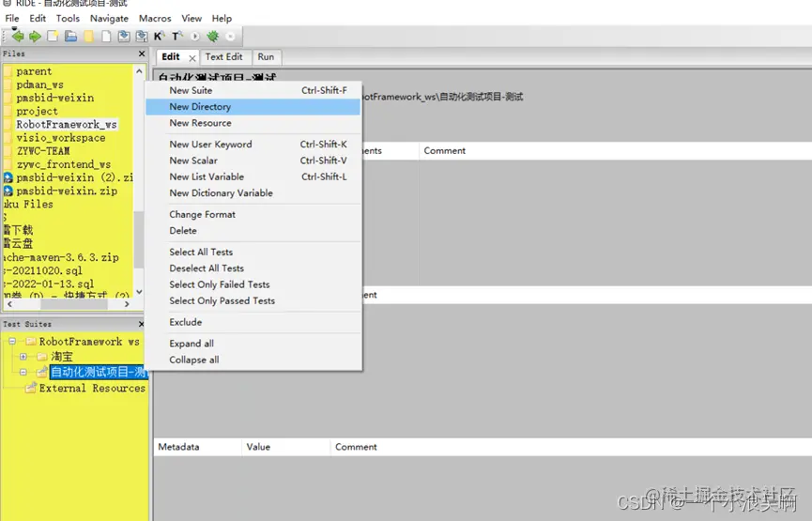Switch to the Text Edit tab

click(x=223, y=57)
